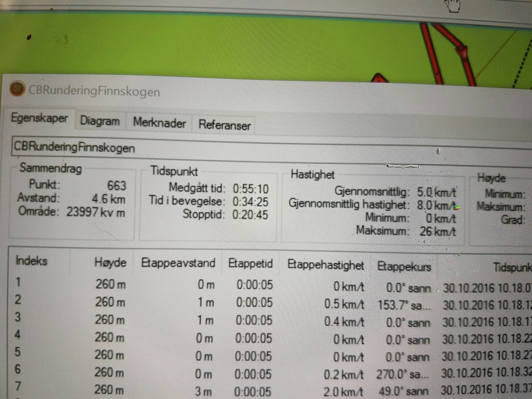Select the Egenskaper tab
This screenshot has height=399, width=532.
[x=39, y=118]
